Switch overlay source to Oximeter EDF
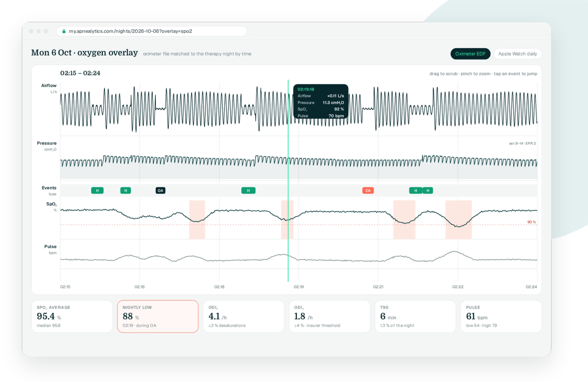 point(470,54)
